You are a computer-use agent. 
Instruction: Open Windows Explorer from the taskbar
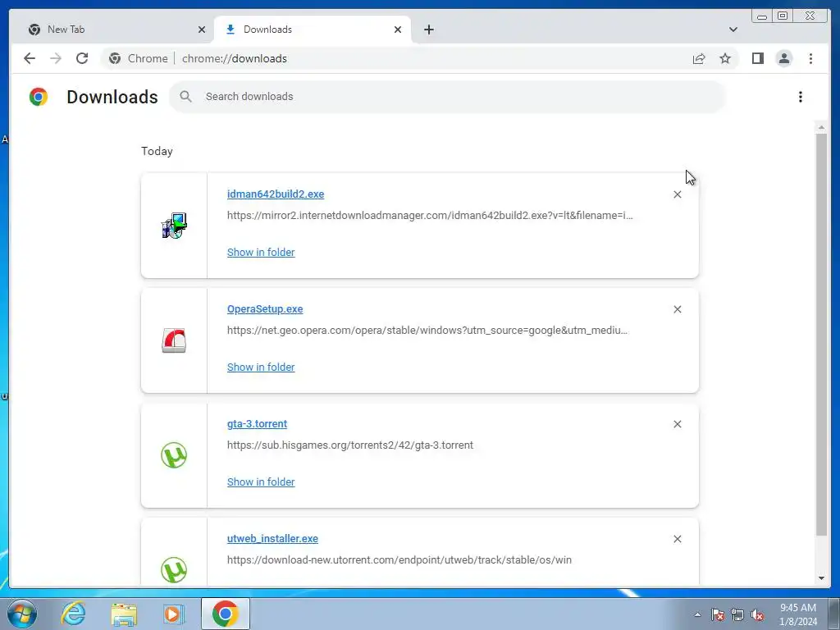point(124,614)
